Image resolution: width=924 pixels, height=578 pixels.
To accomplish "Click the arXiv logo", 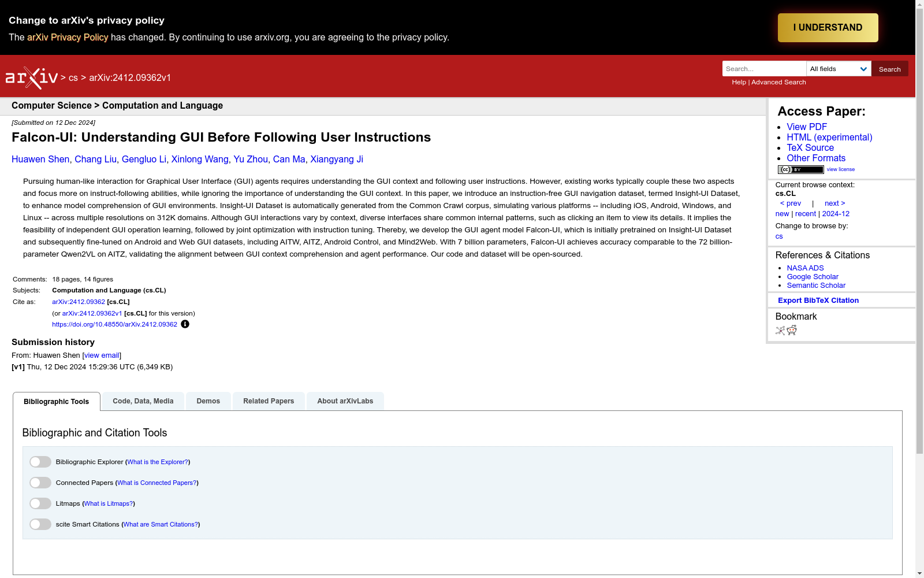I will (x=32, y=77).
